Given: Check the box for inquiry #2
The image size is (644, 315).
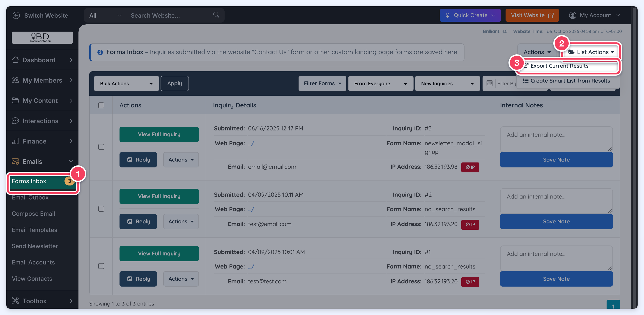Looking at the screenshot, I should [101, 209].
